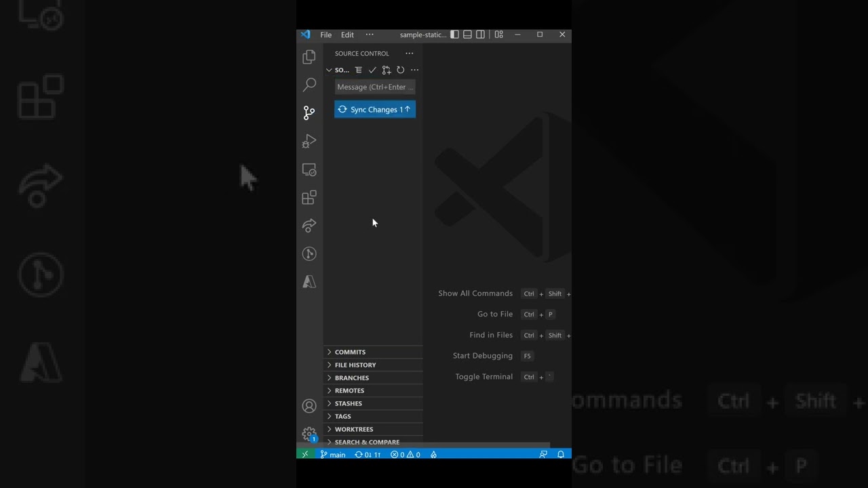
Task: Click the VS Code logo in title bar
Action: click(305, 35)
